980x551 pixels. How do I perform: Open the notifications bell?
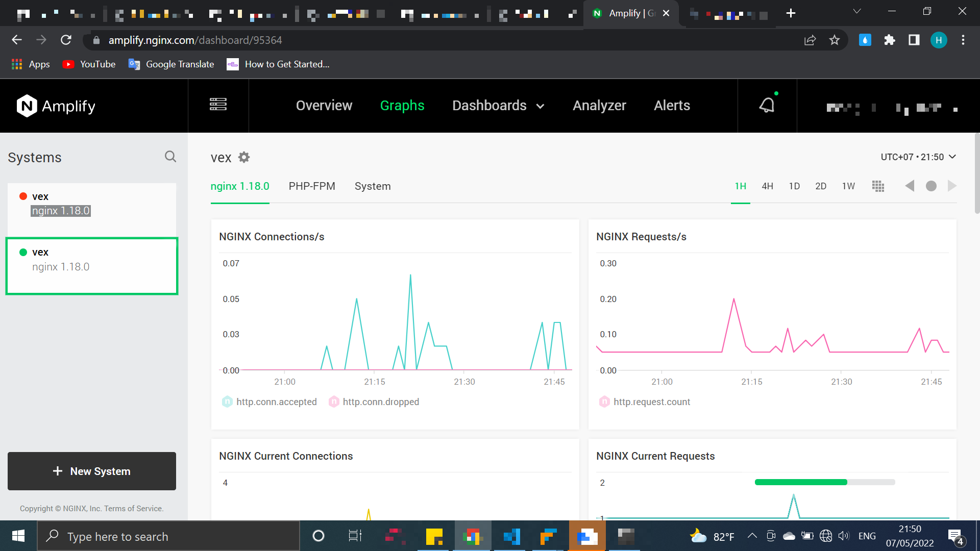pyautogui.click(x=767, y=105)
